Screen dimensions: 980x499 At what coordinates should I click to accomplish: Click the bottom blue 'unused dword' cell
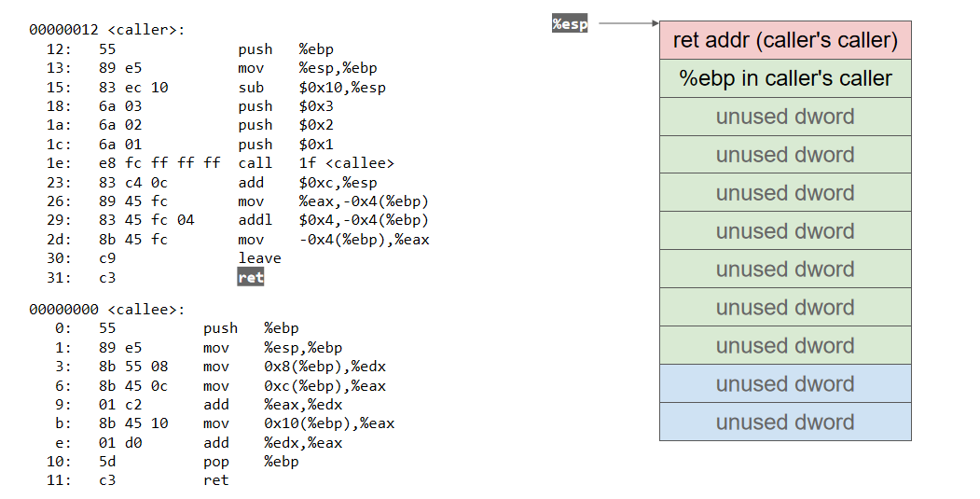(x=784, y=422)
